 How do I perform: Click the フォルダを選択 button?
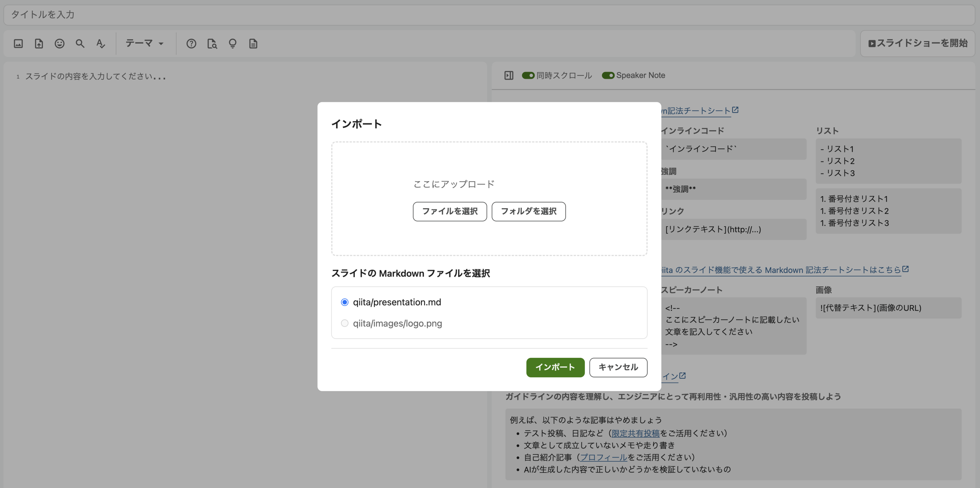[x=528, y=211]
